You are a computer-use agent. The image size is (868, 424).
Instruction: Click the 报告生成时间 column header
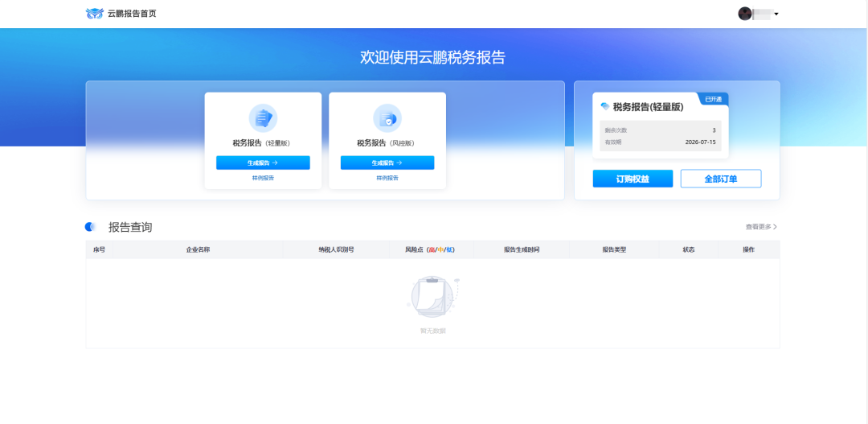(x=522, y=250)
